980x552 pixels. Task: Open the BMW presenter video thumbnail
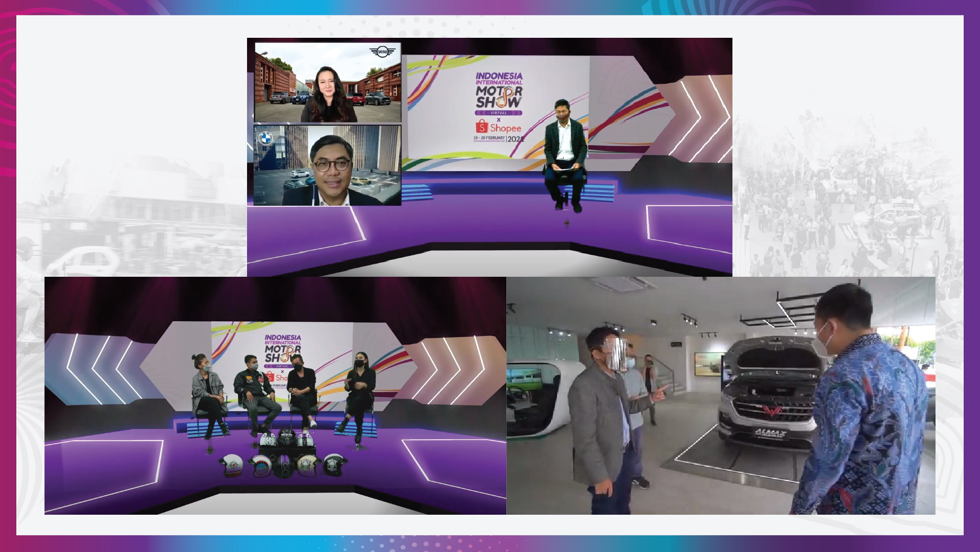click(328, 165)
